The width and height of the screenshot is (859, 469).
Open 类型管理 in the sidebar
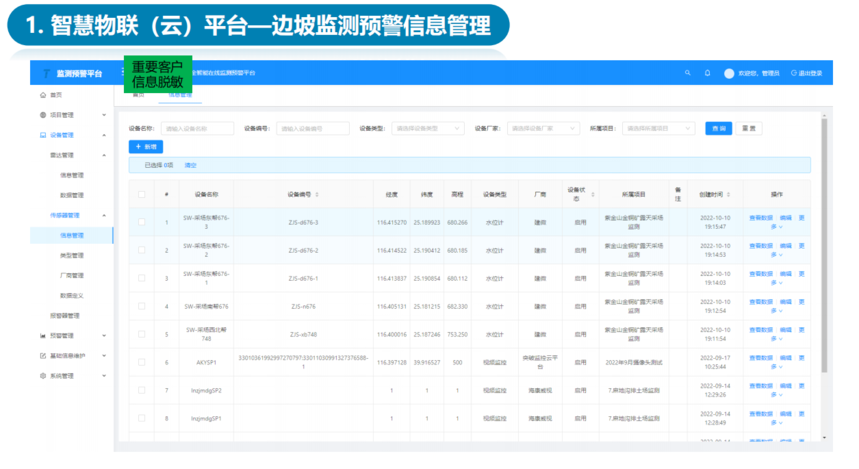click(x=72, y=255)
